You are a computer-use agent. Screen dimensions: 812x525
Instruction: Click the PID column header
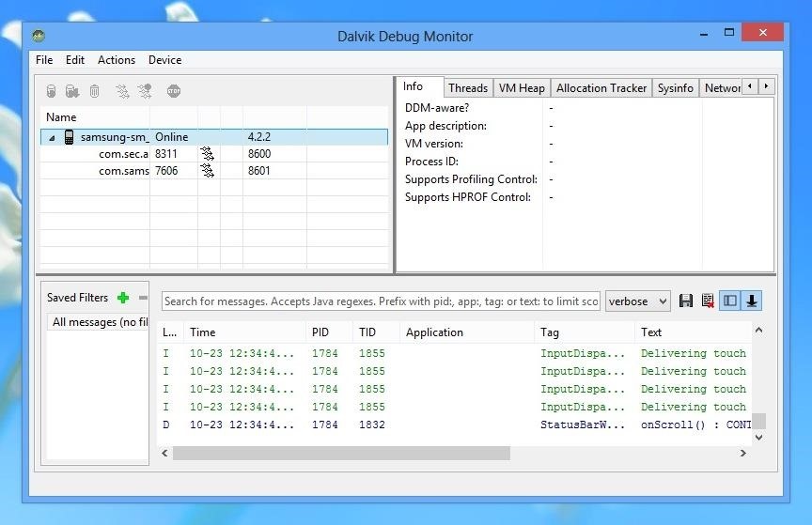329,332
